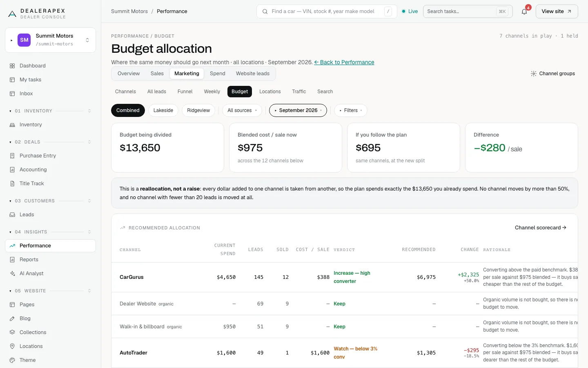
Task: Open the Website leads tab
Action: click(253, 74)
